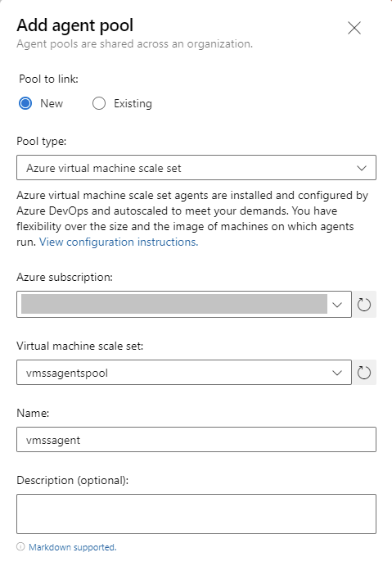Refresh the virtual machine scale set list
392x566 pixels.
[364, 372]
